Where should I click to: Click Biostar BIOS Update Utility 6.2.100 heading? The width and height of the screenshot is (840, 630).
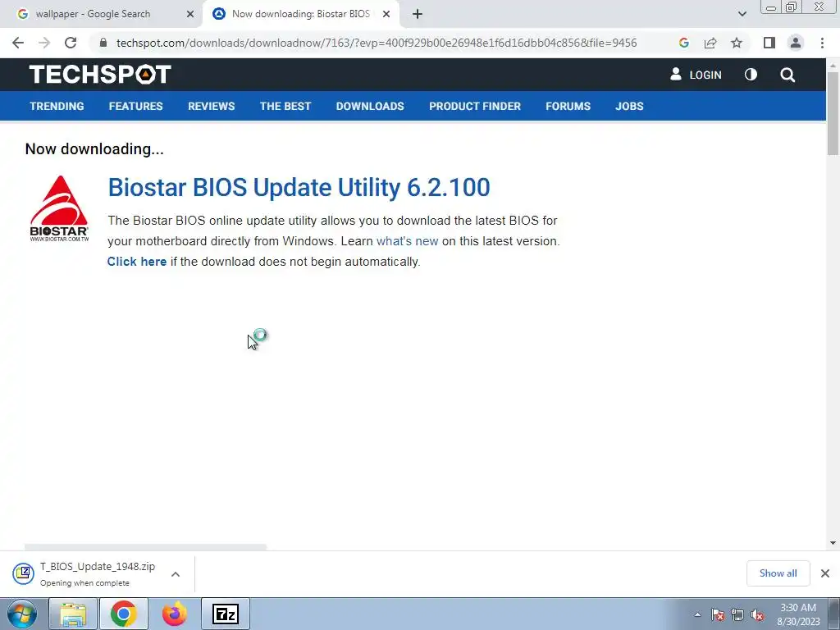pyautogui.click(x=299, y=188)
